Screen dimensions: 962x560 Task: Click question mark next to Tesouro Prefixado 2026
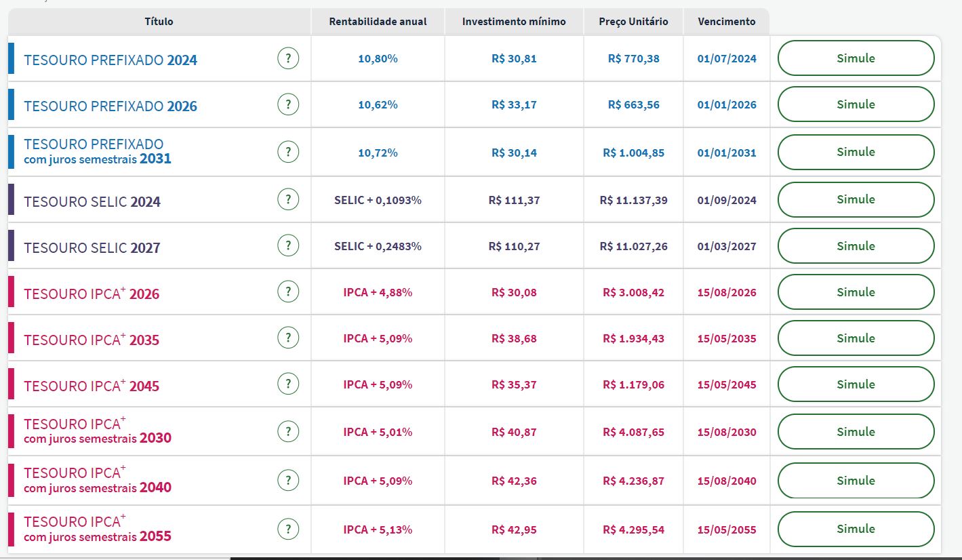(x=288, y=104)
